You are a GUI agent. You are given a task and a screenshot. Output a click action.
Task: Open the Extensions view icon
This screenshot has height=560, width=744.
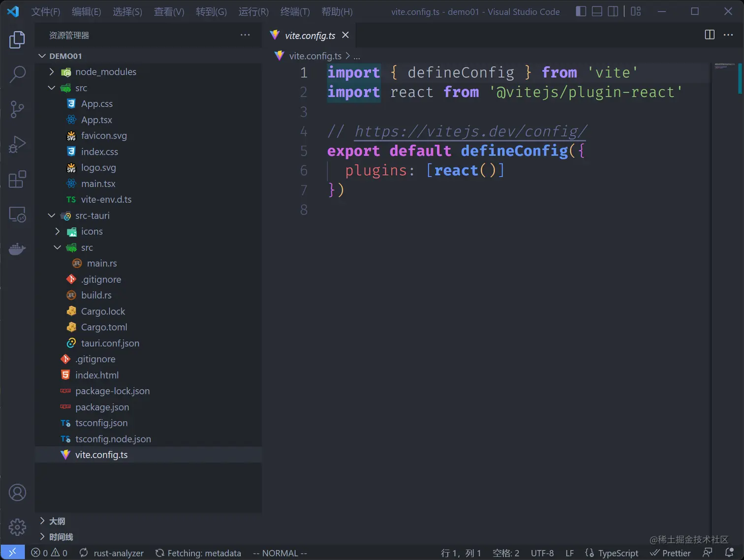coord(17,179)
